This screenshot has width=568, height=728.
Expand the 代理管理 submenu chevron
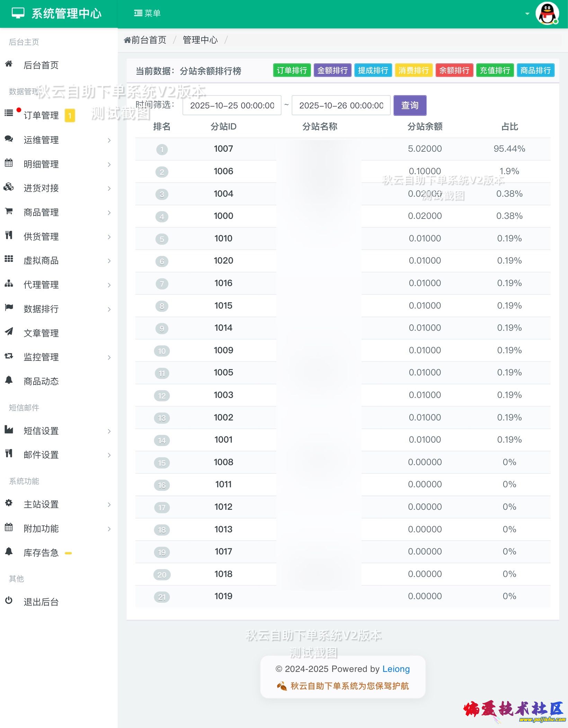109,285
